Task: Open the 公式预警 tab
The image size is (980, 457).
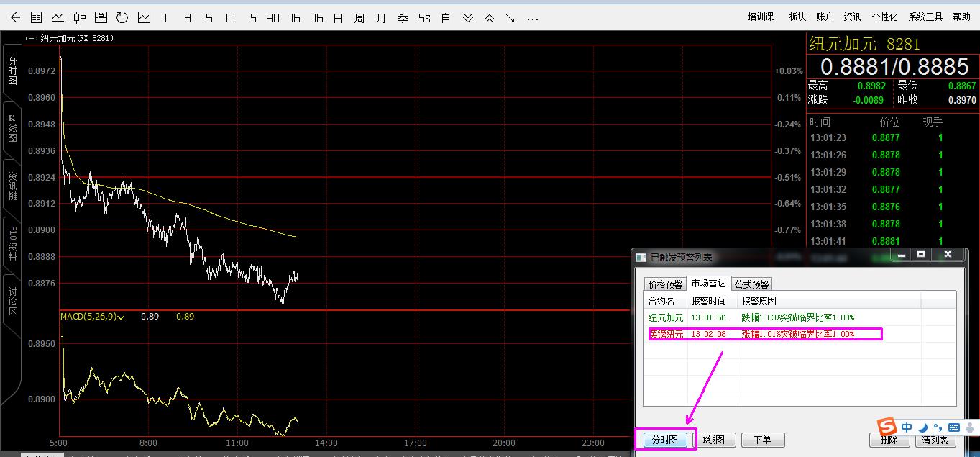Action: click(751, 284)
